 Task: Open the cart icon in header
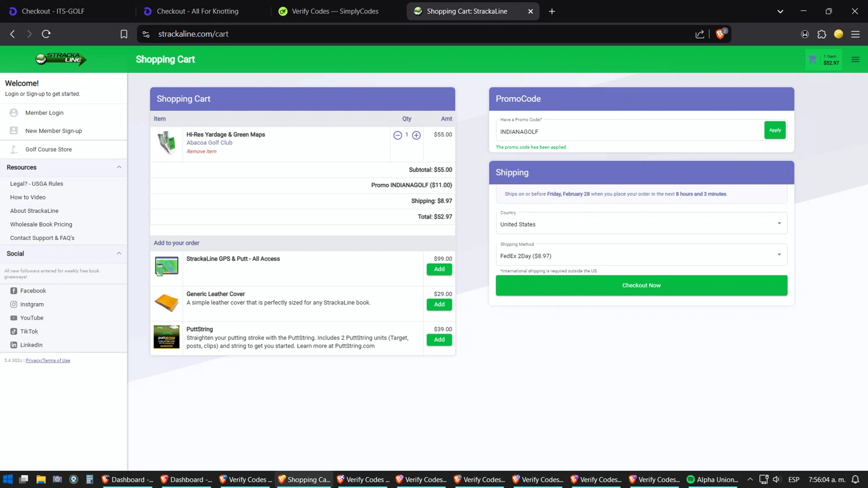pyautogui.click(x=812, y=59)
